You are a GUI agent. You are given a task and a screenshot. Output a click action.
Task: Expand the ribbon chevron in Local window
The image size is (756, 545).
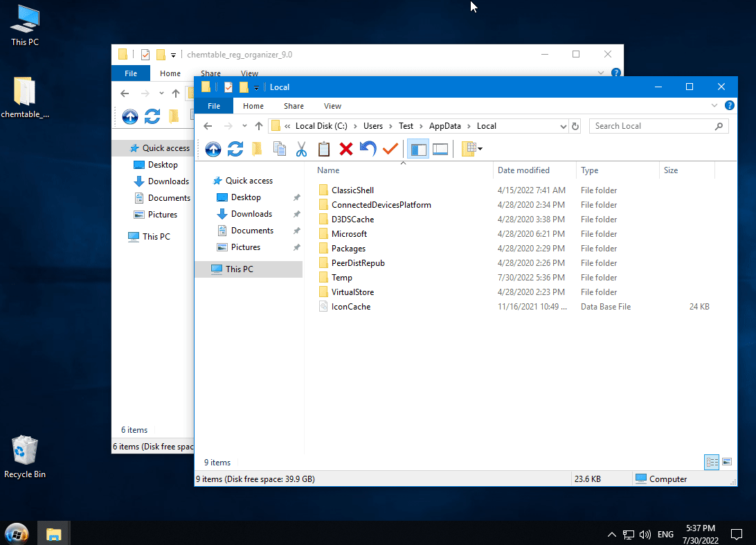coord(714,106)
